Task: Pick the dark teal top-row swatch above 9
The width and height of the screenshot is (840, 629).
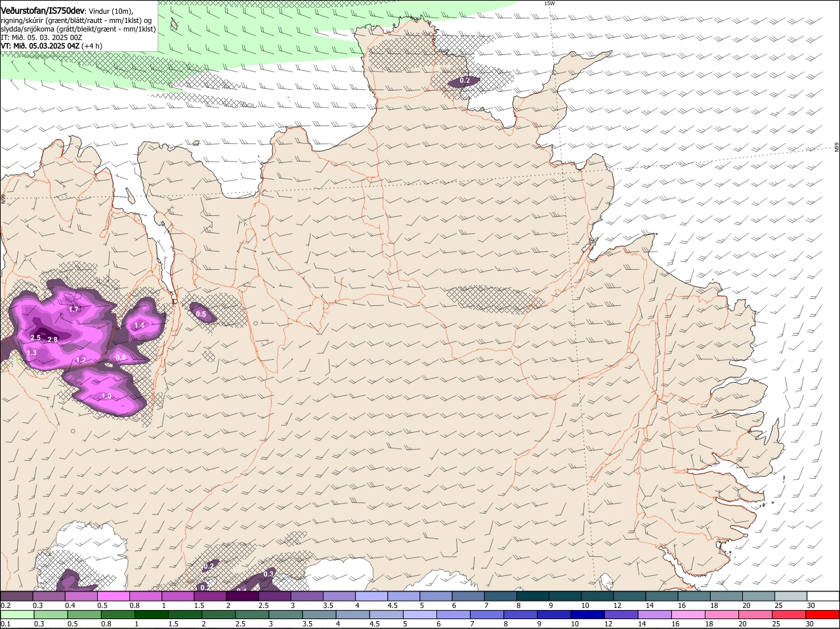Action: [x=565, y=596]
